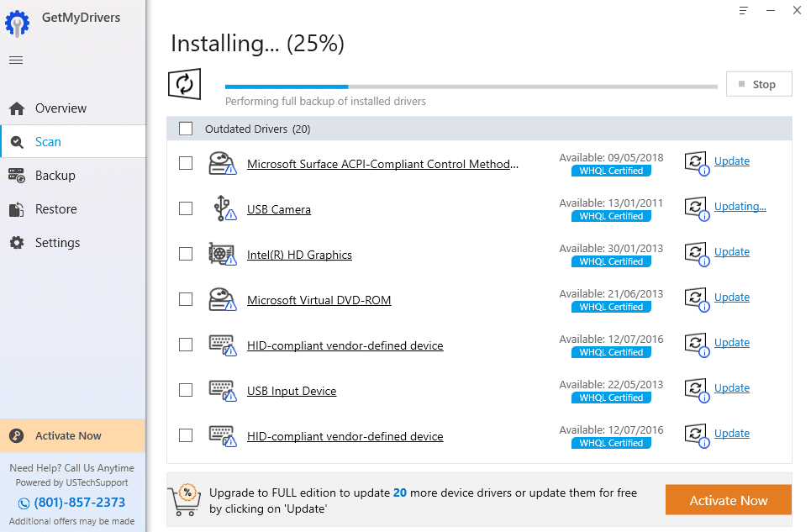Viewport: 811px width, 532px height.
Task: Click the shopping cart upgrade icon
Action: click(187, 499)
